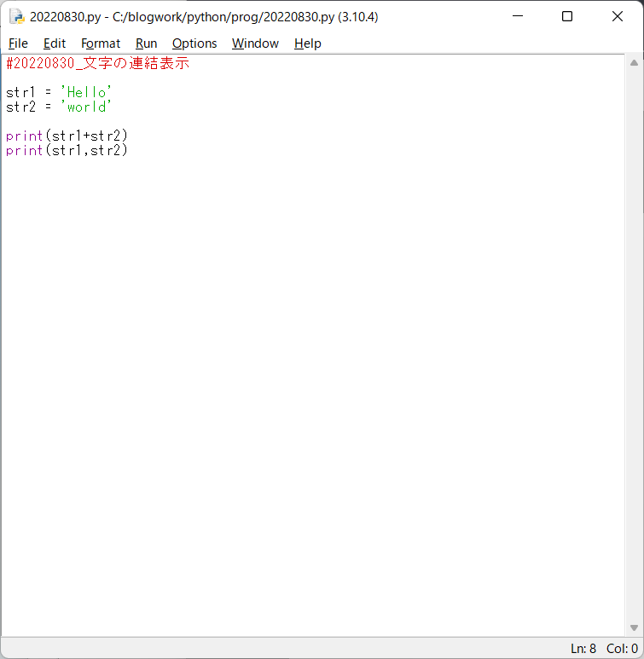The width and height of the screenshot is (644, 659).
Task: Close the 20220830.py editor window
Action: 617,16
